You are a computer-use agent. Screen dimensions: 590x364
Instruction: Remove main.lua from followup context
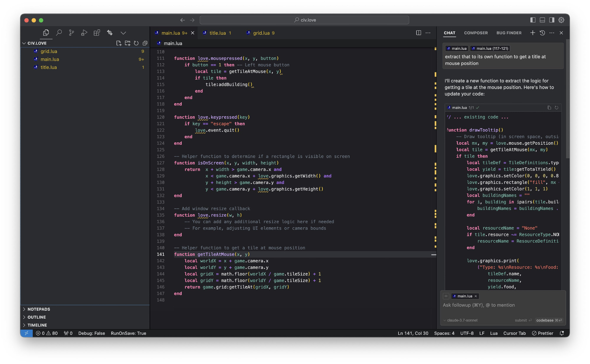(476, 296)
